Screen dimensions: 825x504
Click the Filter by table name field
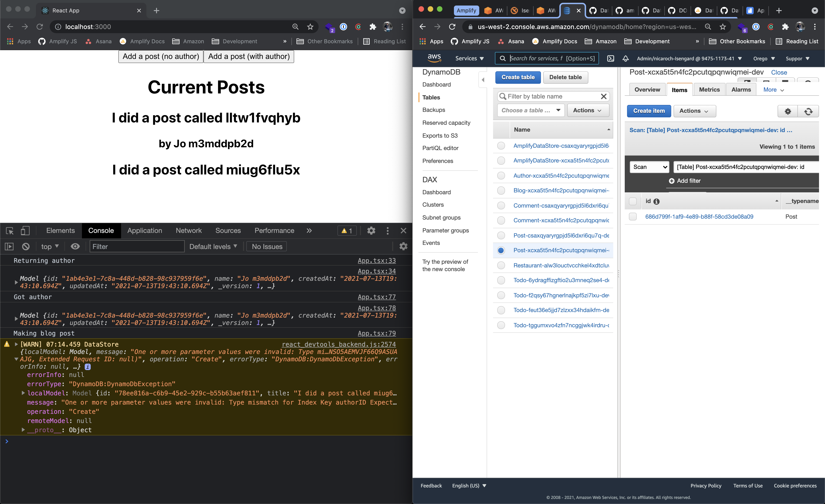click(x=552, y=96)
